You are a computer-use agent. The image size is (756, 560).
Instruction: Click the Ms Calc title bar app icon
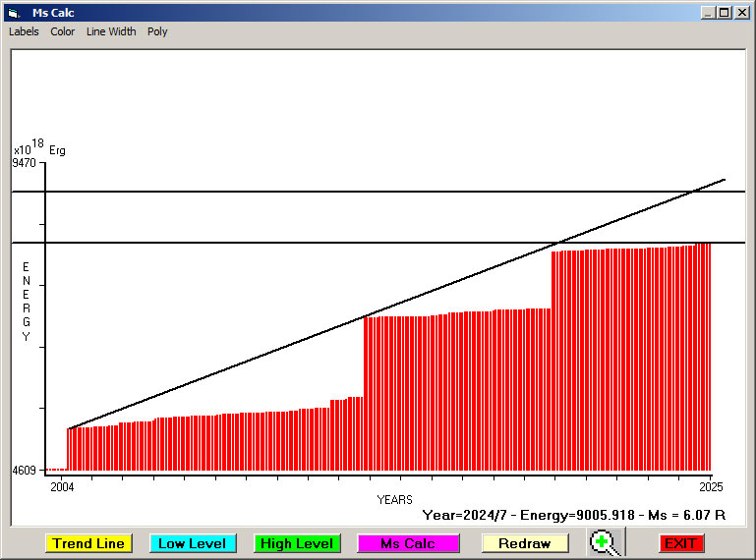14,13
